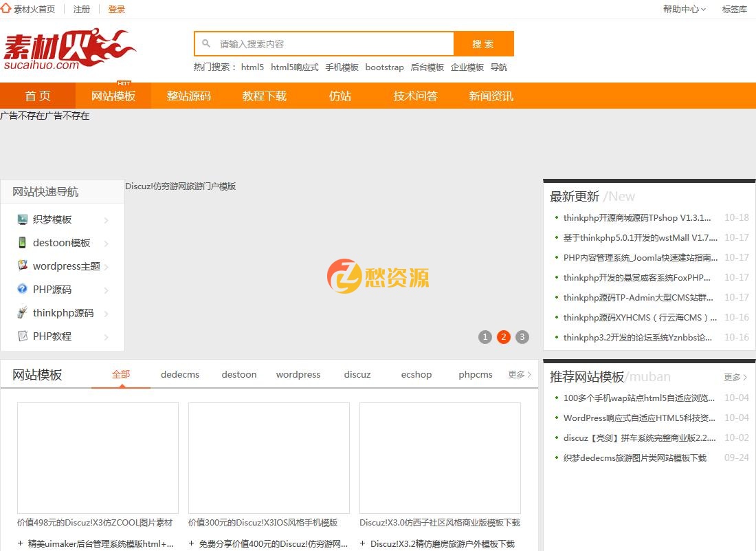The width and height of the screenshot is (756, 551).
Task: Click the wordpress主题 category icon
Action: (21, 266)
